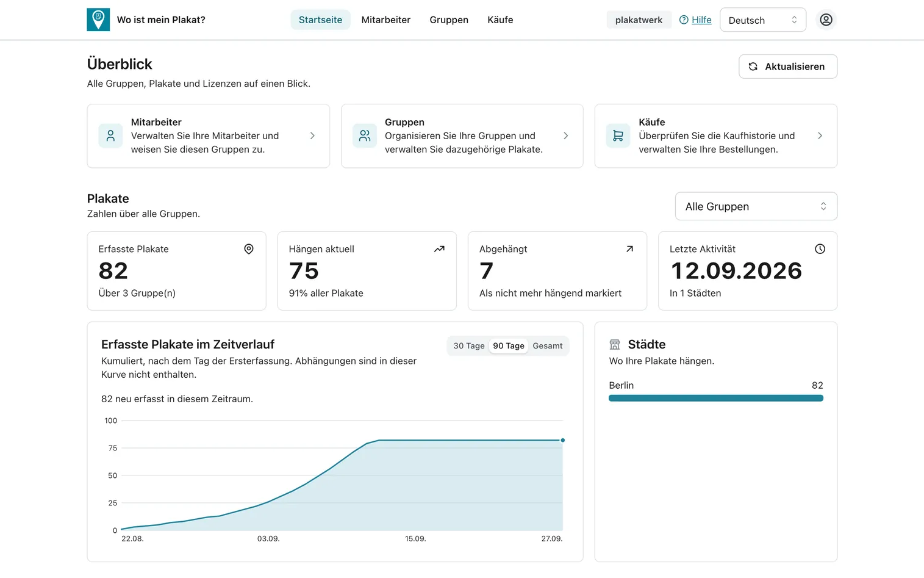Click the 82 count next to Berlin
Viewport: 924px width, 578px height.
[817, 385]
